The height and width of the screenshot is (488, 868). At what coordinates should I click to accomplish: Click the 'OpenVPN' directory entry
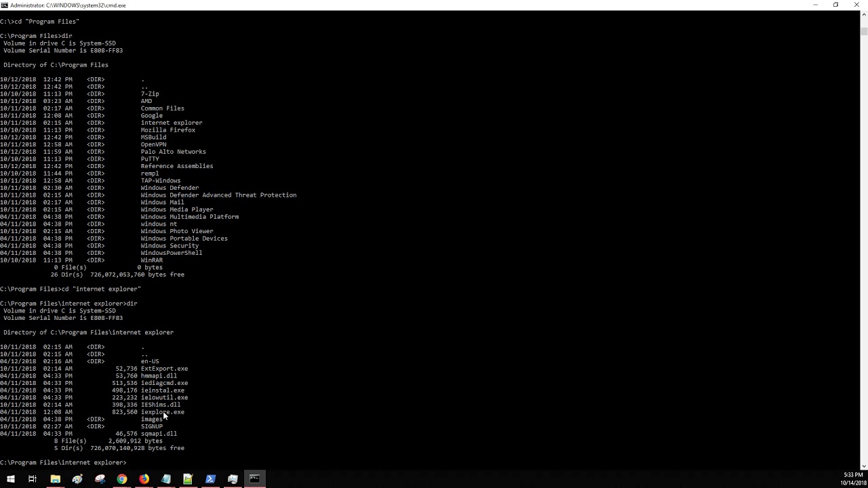[x=154, y=144]
